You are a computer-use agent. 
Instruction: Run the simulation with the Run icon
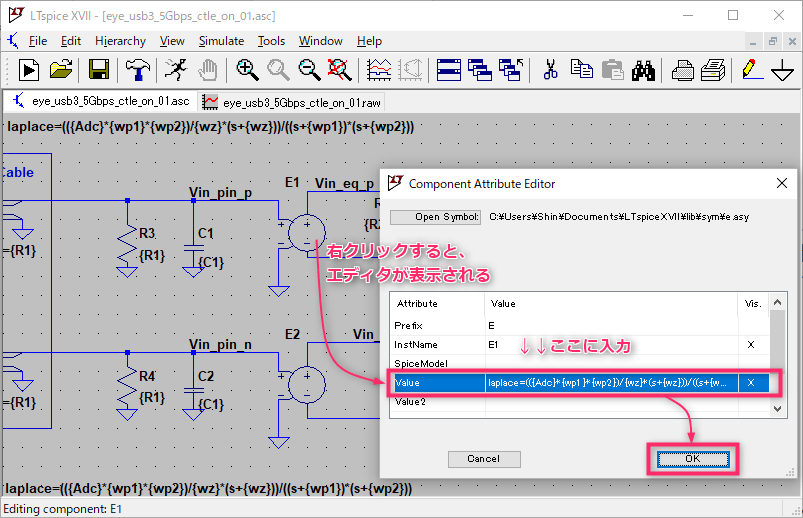click(29, 70)
